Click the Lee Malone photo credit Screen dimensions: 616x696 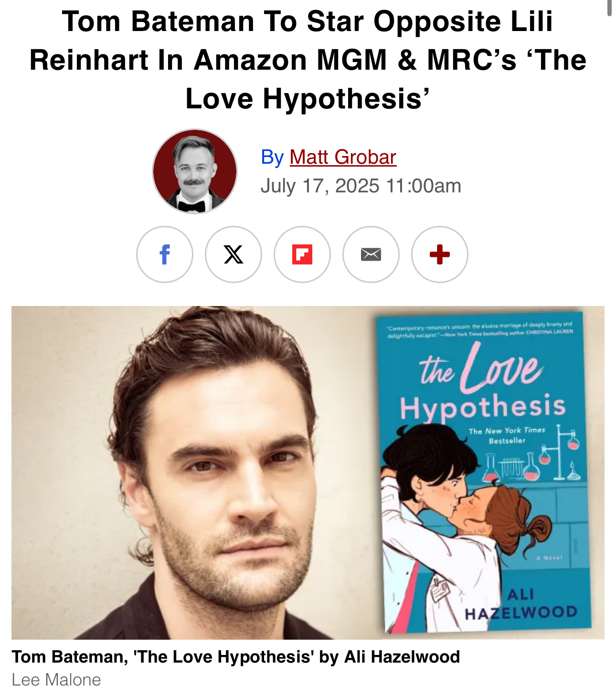(x=56, y=680)
